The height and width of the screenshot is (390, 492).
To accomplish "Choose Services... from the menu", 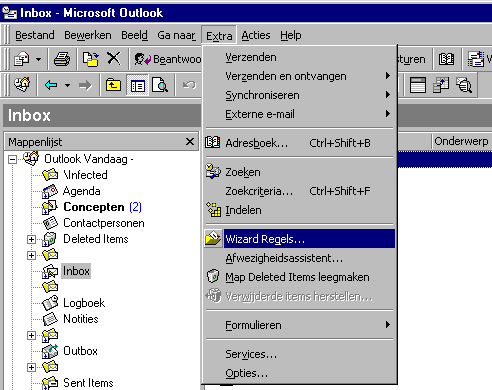I will (299, 354).
